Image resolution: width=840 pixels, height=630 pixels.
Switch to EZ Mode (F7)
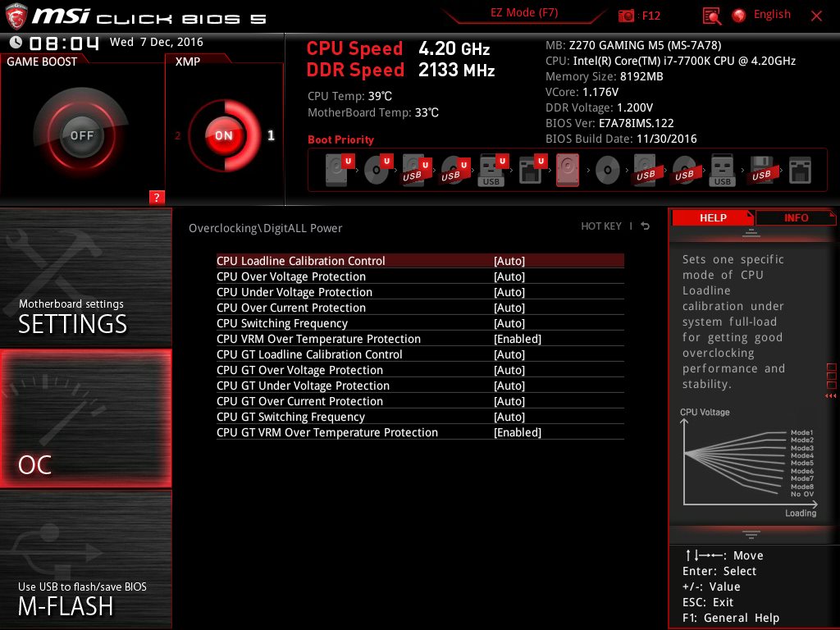(524, 13)
